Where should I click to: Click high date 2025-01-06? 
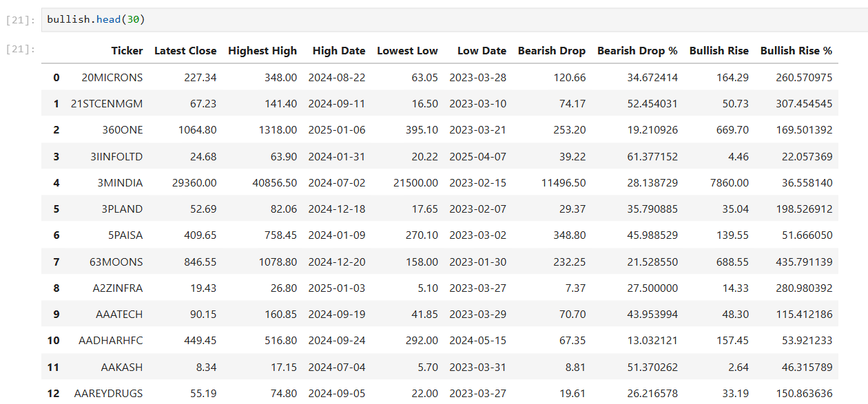click(x=337, y=130)
